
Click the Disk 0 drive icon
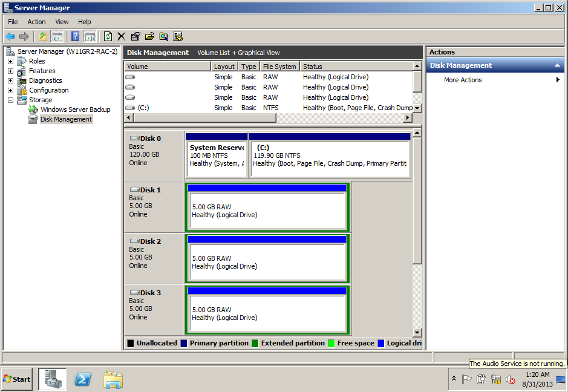pos(135,138)
